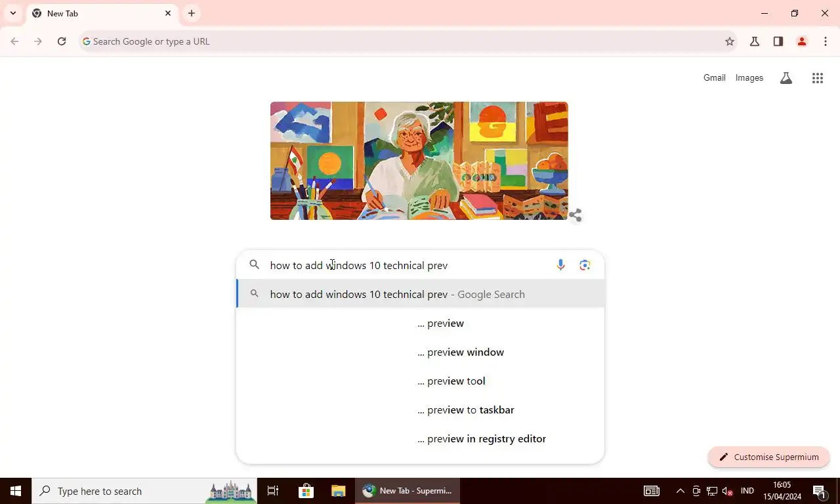Viewport: 840px width, 504px height.
Task: Go back to previous page
Action: click(14, 41)
